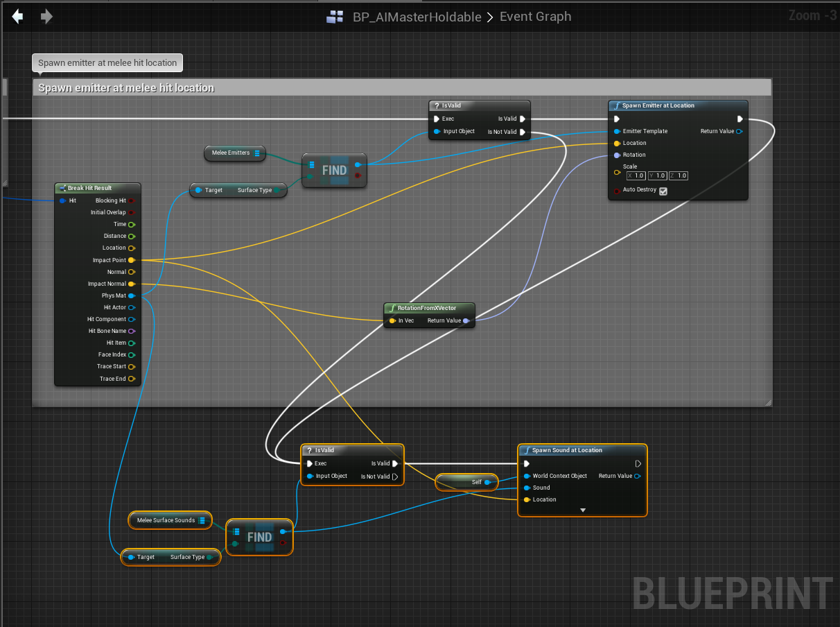
Task: Click RotationFromXVector Return Value pin
Action: 466,320
